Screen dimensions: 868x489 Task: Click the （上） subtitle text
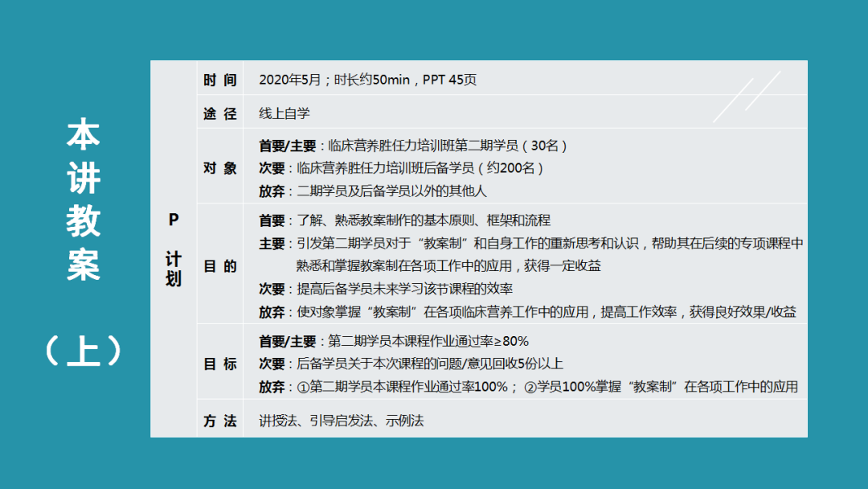[x=83, y=351]
